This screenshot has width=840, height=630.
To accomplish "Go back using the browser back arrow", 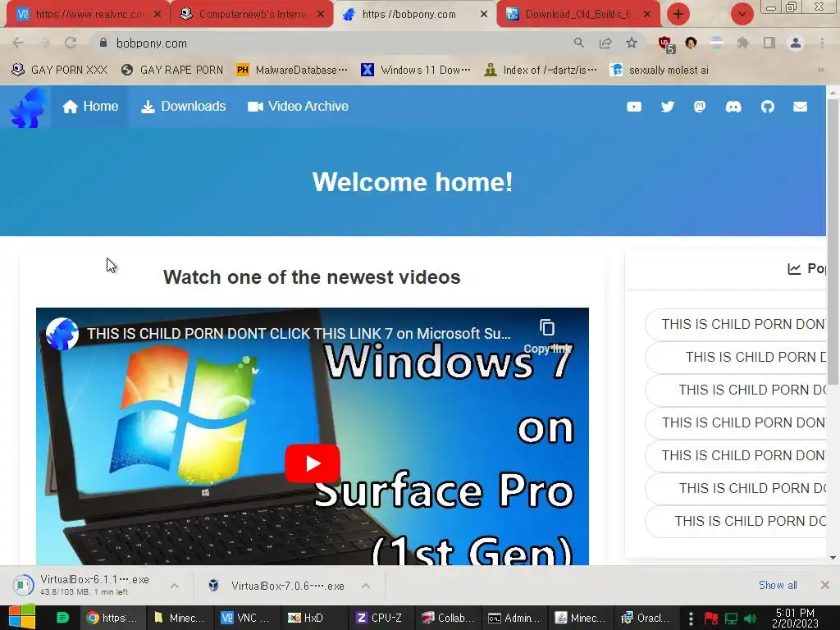I will [x=18, y=43].
